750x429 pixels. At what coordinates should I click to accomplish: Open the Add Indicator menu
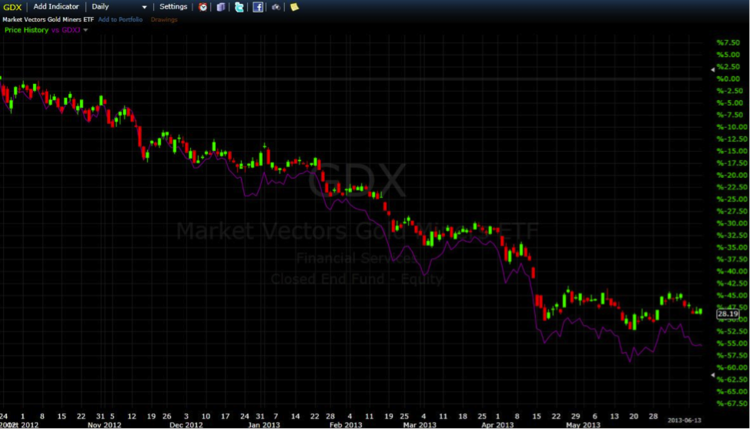click(55, 7)
